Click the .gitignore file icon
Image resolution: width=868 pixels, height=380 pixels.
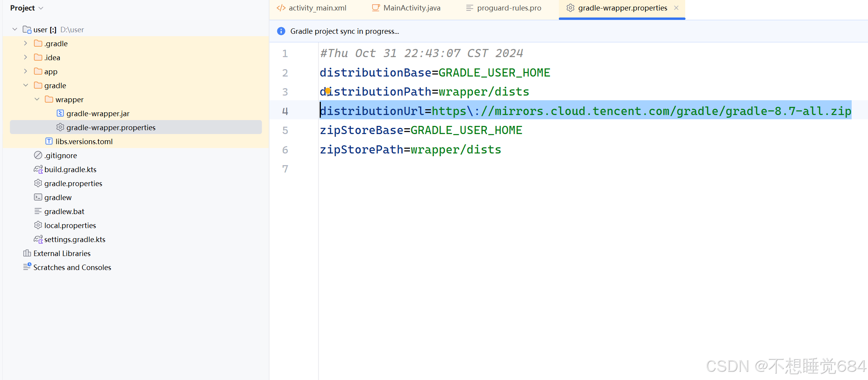[x=38, y=155]
